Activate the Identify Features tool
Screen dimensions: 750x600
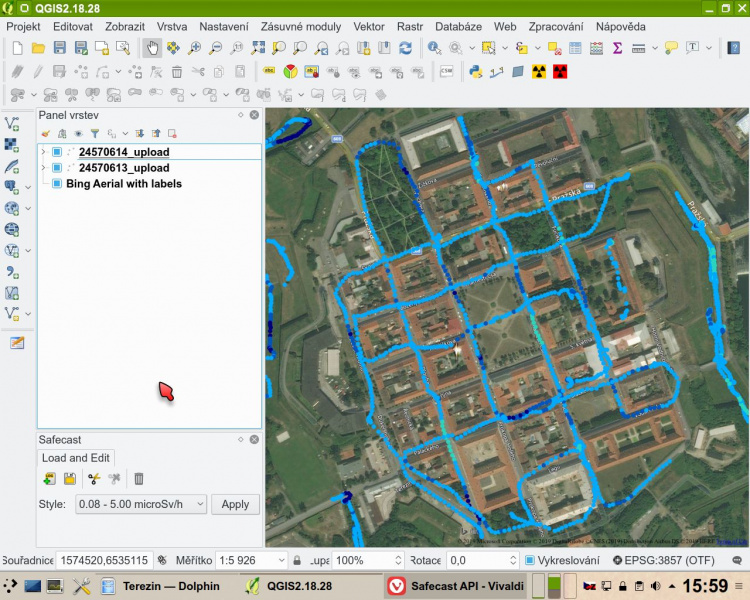[x=434, y=48]
